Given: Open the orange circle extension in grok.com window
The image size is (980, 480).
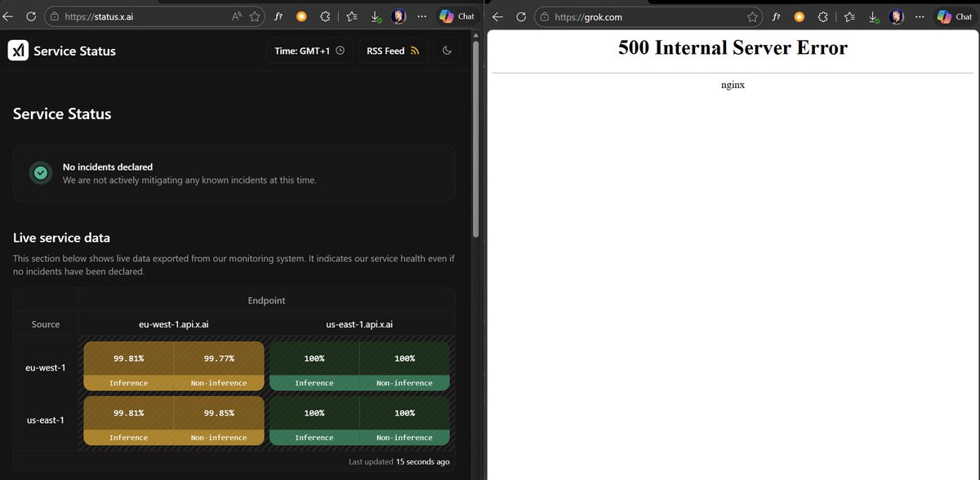Looking at the screenshot, I should tap(799, 16).
